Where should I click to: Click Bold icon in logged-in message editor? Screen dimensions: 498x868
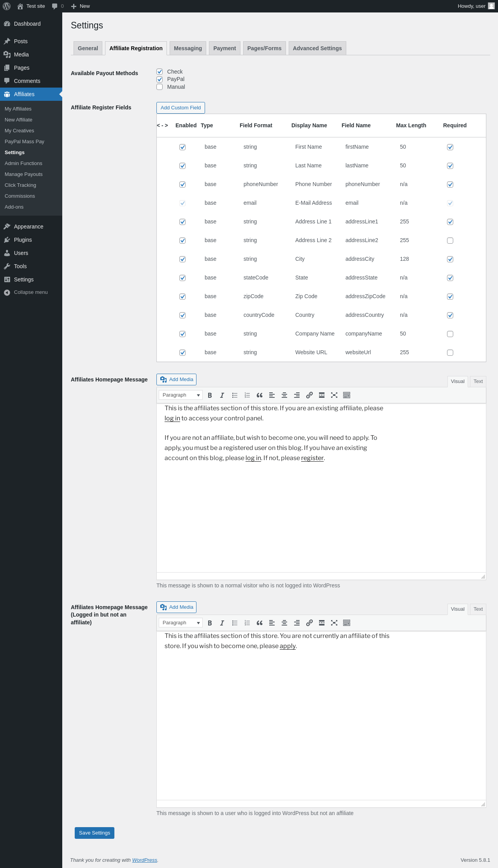click(x=210, y=623)
